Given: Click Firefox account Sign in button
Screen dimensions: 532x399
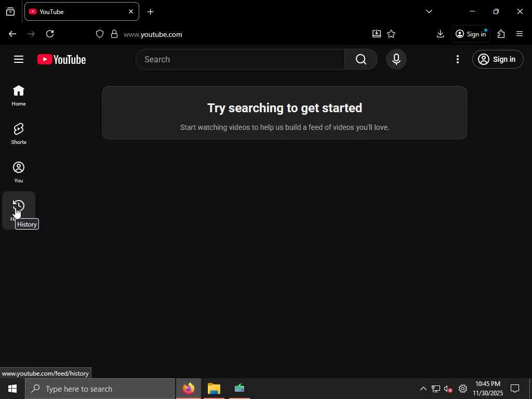Looking at the screenshot, I should (471, 34).
